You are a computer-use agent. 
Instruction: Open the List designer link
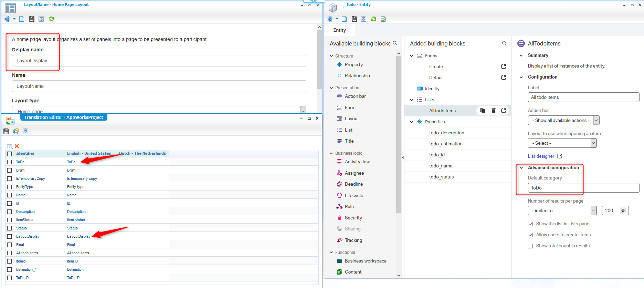point(541,156)
